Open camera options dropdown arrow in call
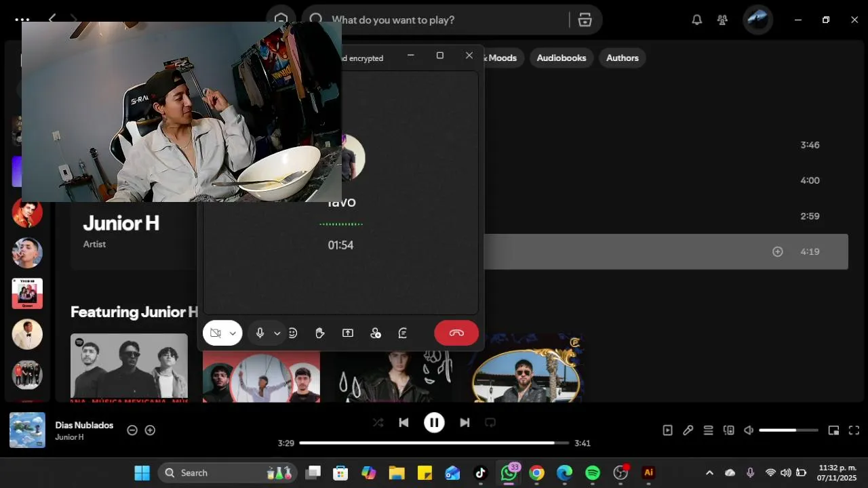 pos(233,333)
